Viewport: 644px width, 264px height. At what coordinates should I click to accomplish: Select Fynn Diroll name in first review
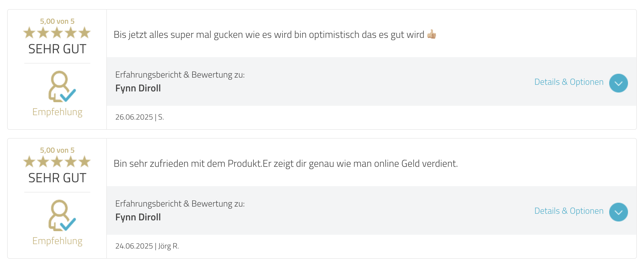138,88
